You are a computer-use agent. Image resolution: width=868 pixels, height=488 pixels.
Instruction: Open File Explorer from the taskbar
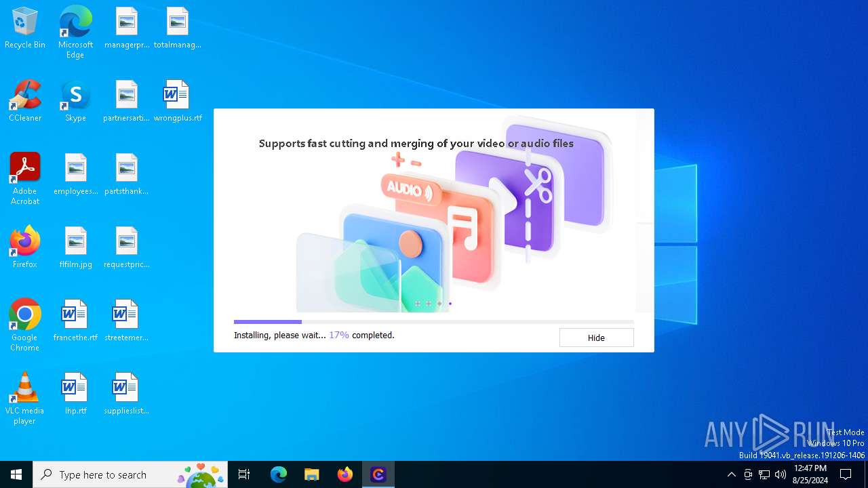pyautogui.click(x=312, y=474)
